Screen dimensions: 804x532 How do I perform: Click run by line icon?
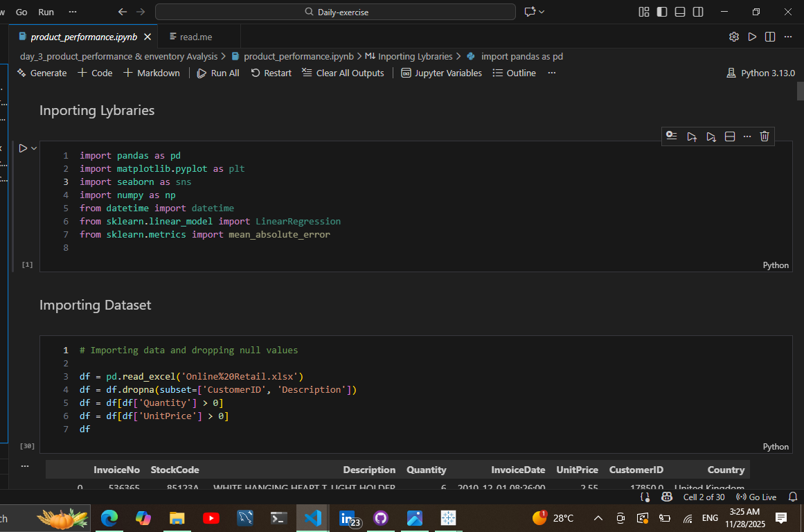[x=671, y=136]
